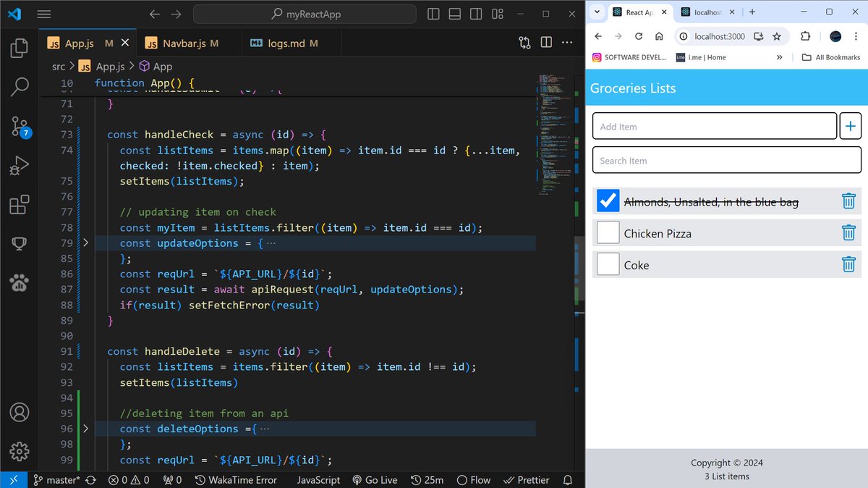Open browser extensions puzzle icon
Viewport: 868px width, 488px height.
tap(805, 36)
